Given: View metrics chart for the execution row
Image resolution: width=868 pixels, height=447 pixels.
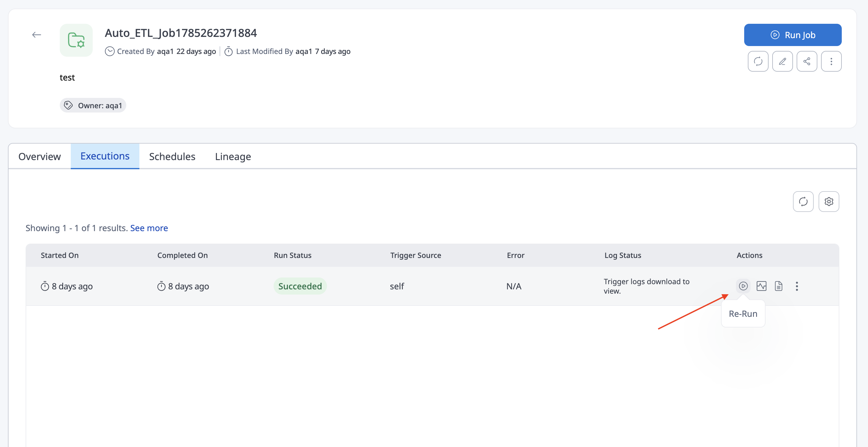Looking at the screenshot, I should [x=761, y=286].
